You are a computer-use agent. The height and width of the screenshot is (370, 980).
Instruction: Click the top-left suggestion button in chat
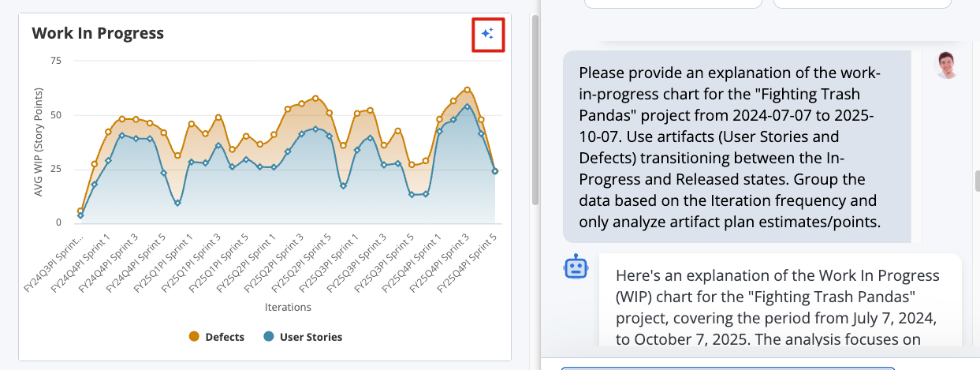point(673,3)
